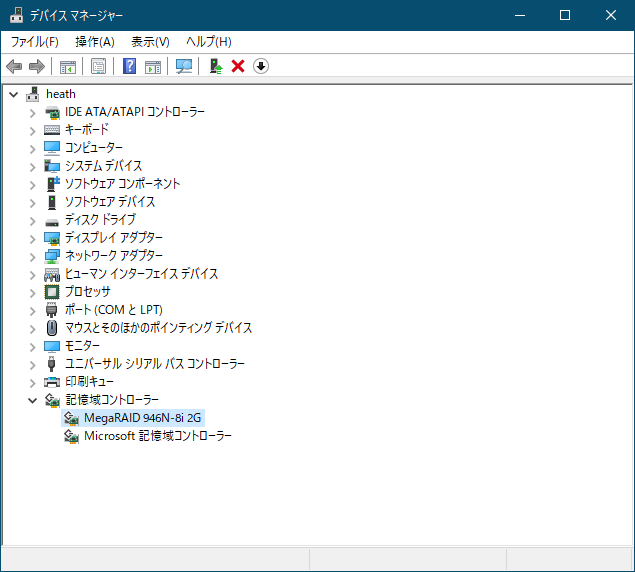Select Microsoft 記憶域コントローラー device
This screenshot has height=572, width=635.
pos(158,436)
